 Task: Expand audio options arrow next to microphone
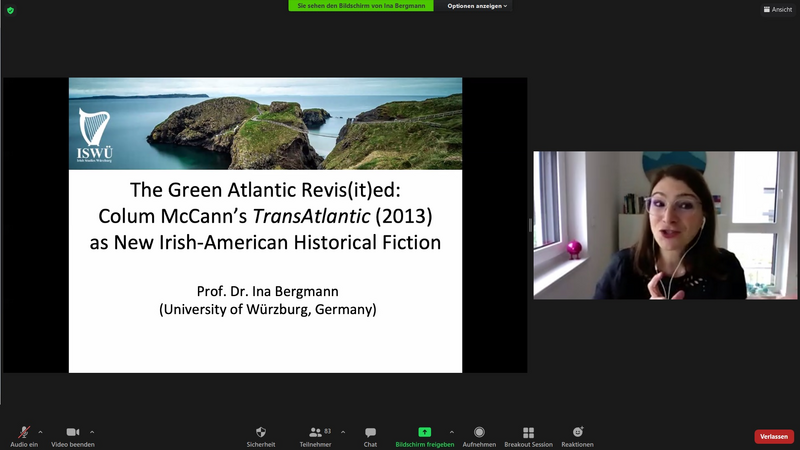[40, 432]
